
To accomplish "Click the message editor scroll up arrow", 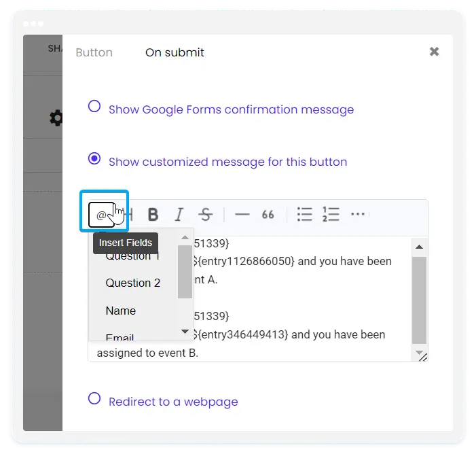I will coord(419,247).
